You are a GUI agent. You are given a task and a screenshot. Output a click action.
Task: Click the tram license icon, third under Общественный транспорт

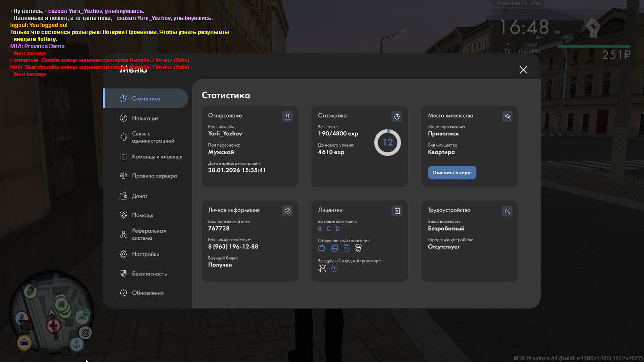click(x=346, y=248)
